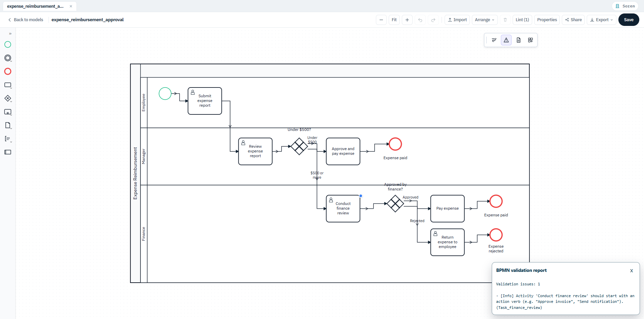Save the model
The height and width of the screenshot is (319, 644).
[x=629, y=20]
